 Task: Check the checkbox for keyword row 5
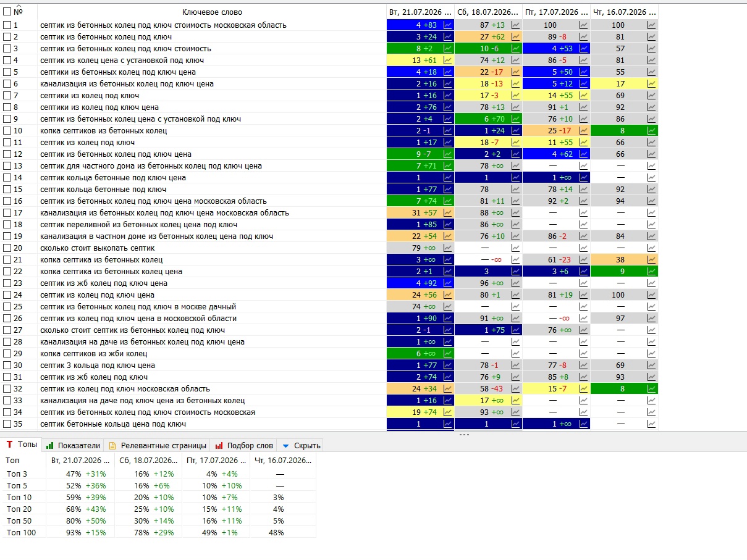click(7, 72)
